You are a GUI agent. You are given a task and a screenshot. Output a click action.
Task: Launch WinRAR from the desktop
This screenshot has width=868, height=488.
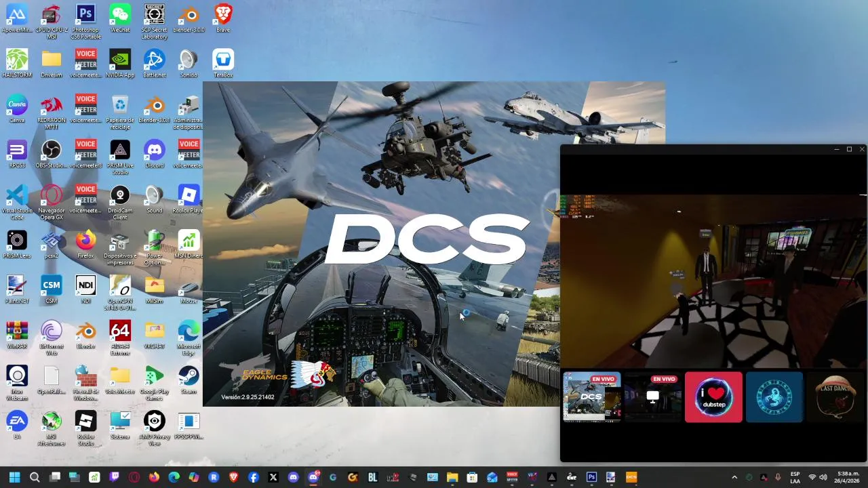tap(17, 335)
